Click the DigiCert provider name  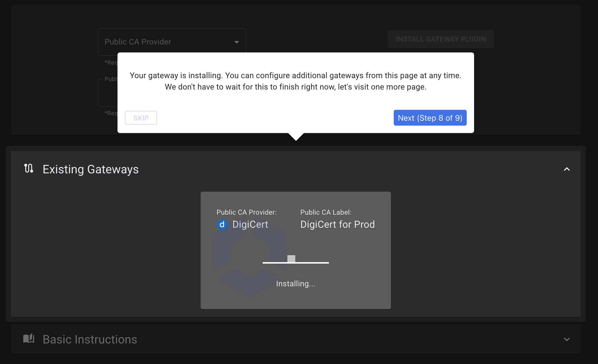(250, 225)
